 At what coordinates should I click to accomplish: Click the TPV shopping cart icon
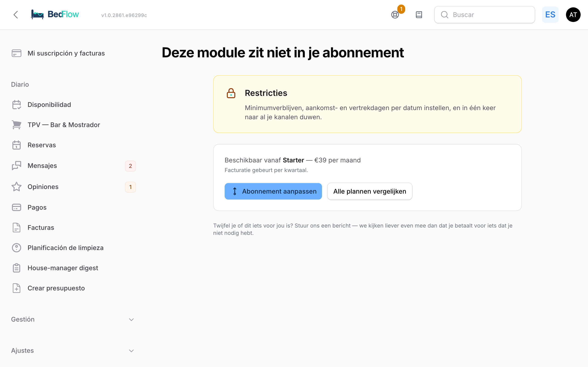pos(17,125)
